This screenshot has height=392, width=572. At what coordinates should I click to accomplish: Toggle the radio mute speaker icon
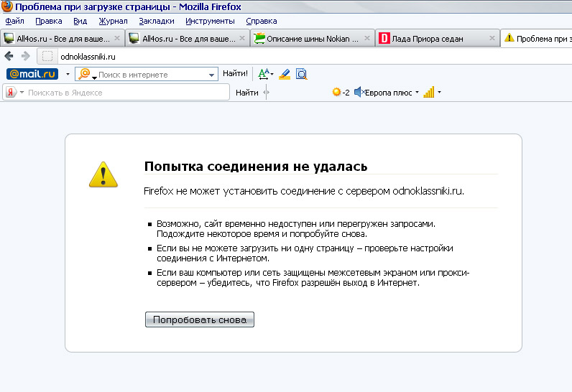pos(359,92)
